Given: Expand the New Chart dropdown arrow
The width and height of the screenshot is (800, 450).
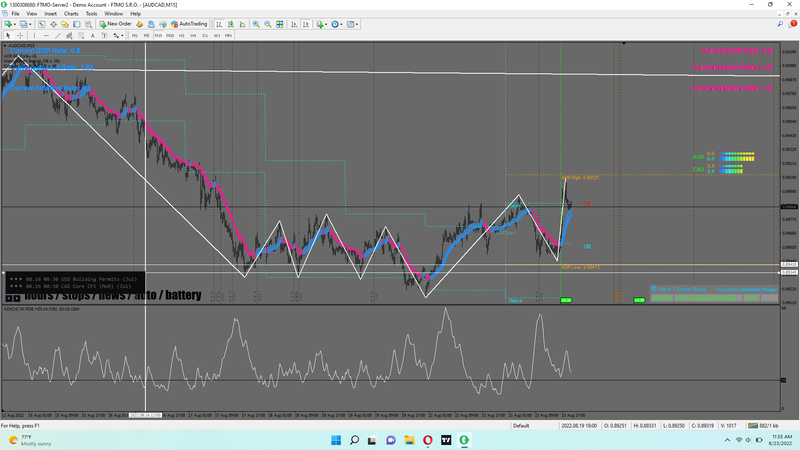Looking at the screenshot, I should (x=15, y=24).
